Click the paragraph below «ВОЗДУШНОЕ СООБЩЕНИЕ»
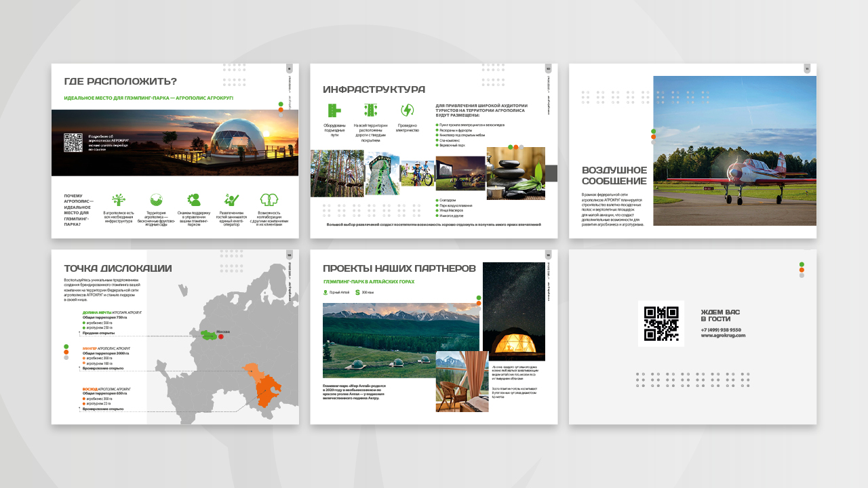This screenshot has height=488, width=868. (x=613, y=209)
